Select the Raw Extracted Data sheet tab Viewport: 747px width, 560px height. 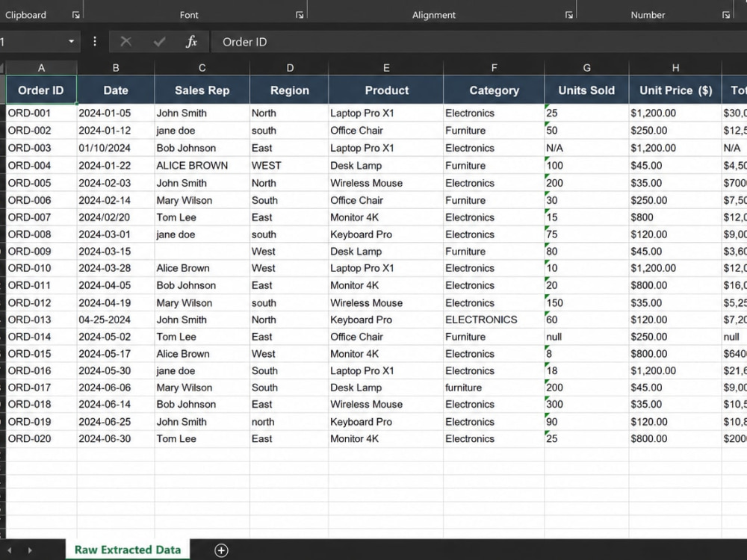click(x=128, y=550)
